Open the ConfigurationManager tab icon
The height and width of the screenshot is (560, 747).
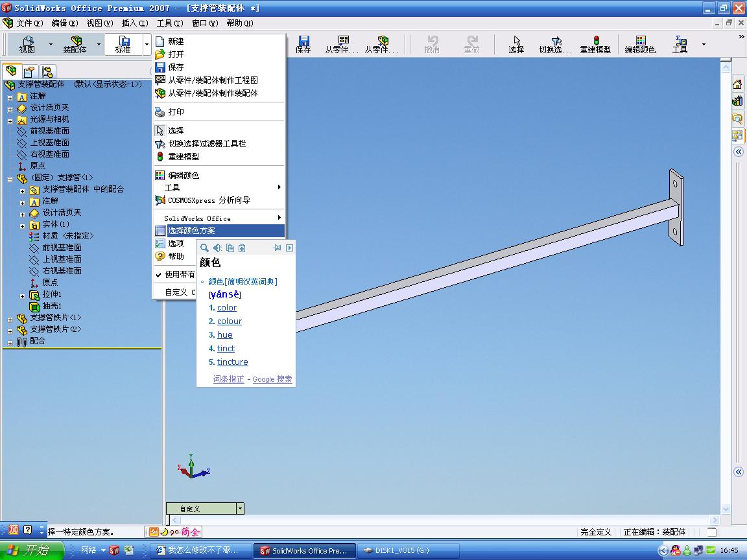[47, 71]
